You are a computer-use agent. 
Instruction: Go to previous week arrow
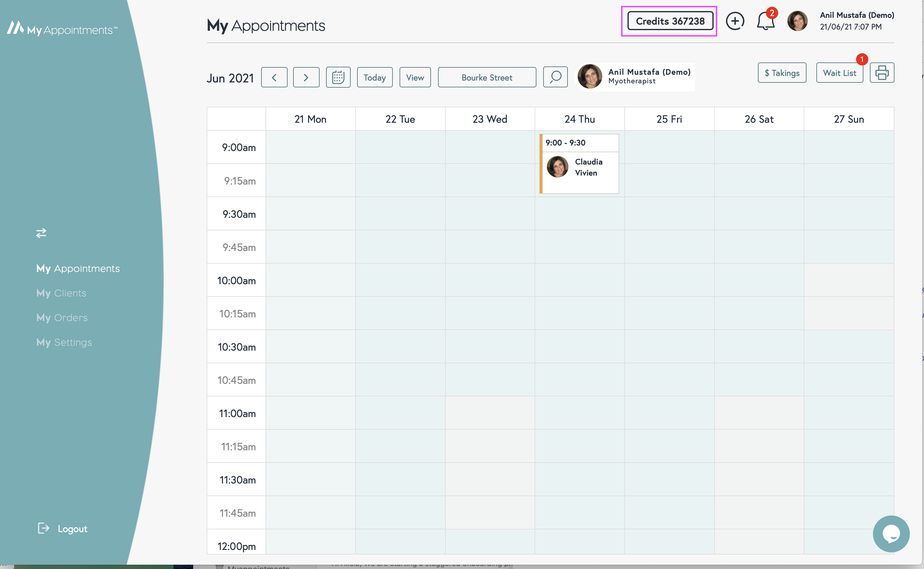click(x=274, y=77)
